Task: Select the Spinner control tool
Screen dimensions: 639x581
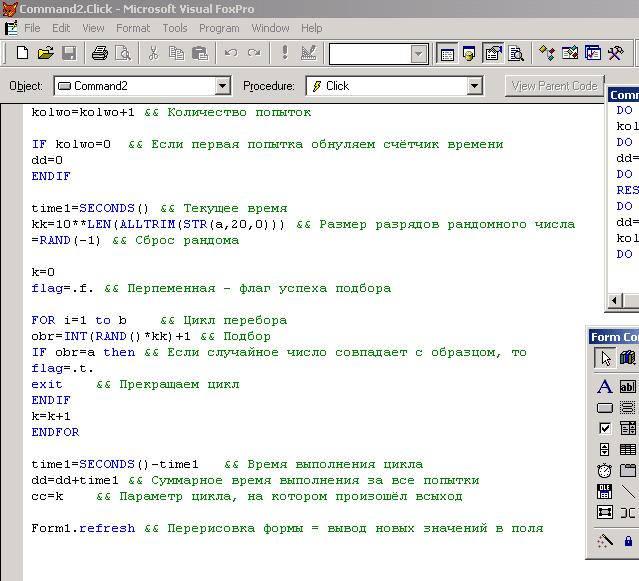Action: point(604,450)
